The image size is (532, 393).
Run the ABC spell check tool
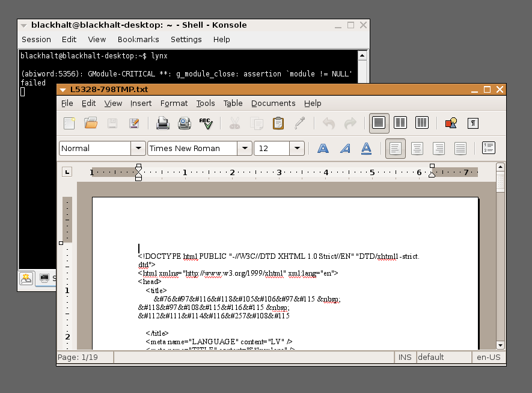pos(206,123)
